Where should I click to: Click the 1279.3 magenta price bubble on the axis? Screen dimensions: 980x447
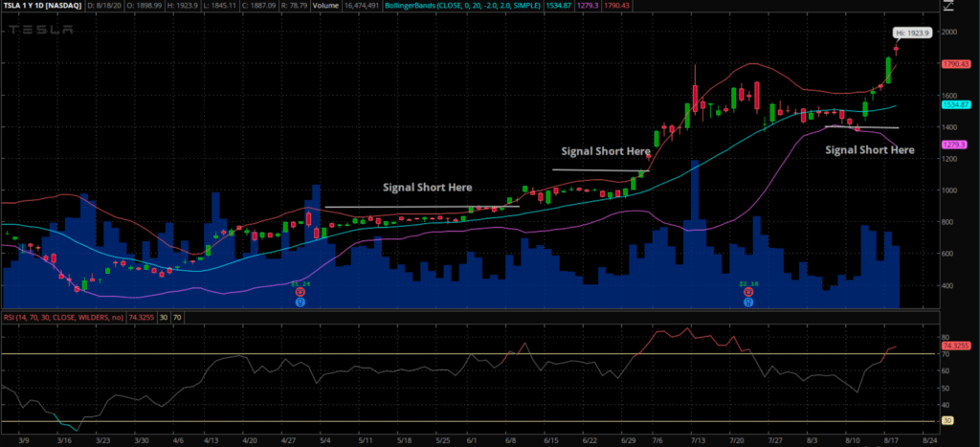[x=954, y=145]
